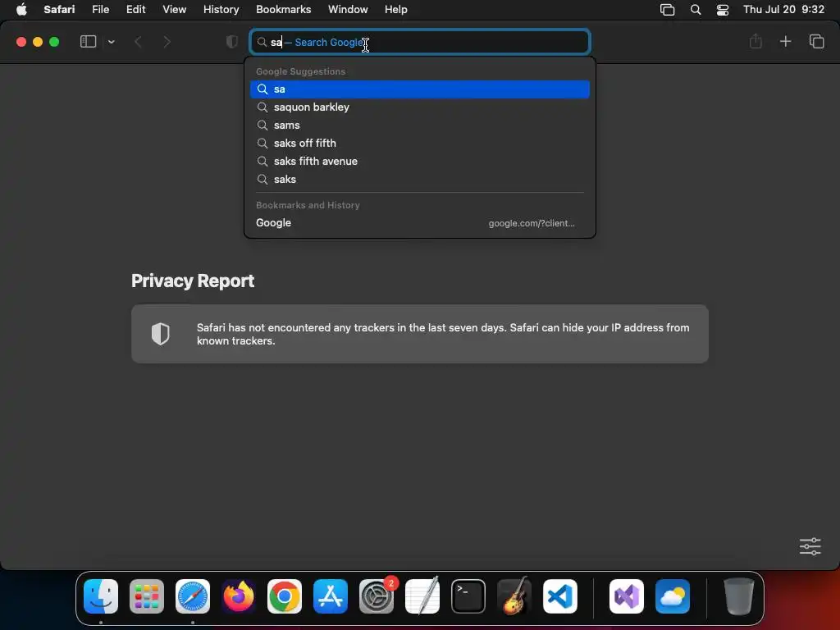This screenshot has width=840, height=630.
Task: Open Visual Studio from the Dock
Action: 627,596
